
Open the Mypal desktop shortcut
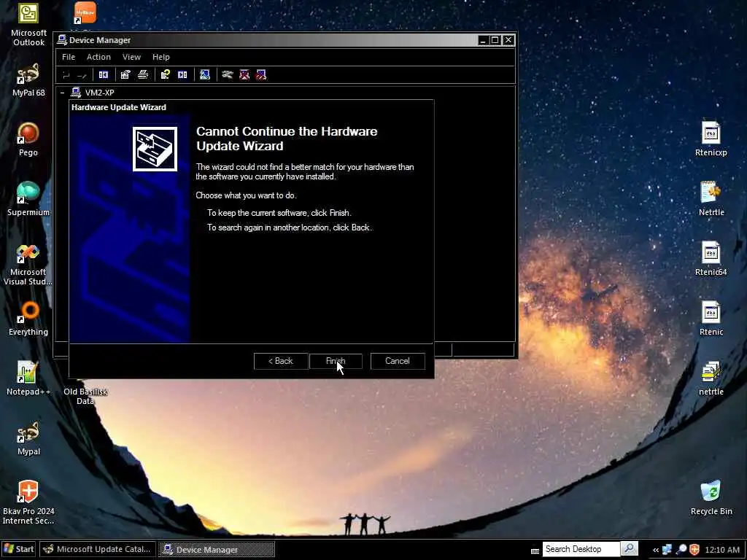click(28, 438)
